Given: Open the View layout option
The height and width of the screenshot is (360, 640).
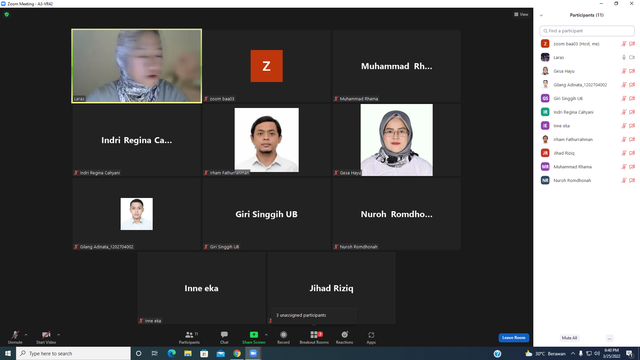Looking at the screenshot, I should coord(521,14).
